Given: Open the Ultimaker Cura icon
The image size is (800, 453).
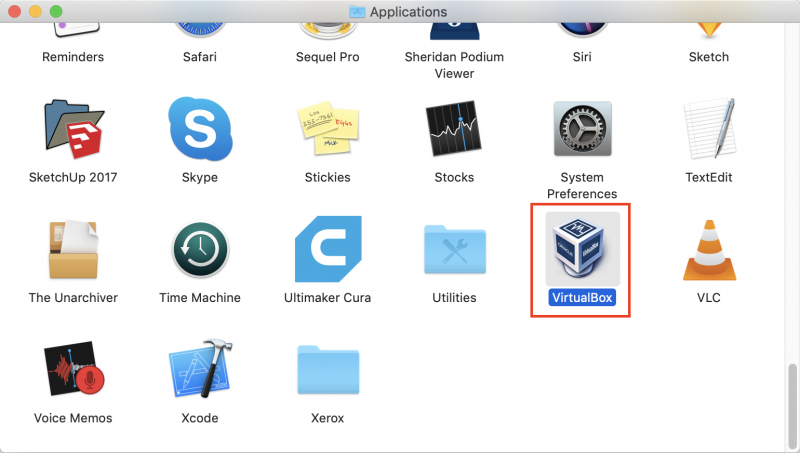Looking at the screenshot, I should (328, 249).
